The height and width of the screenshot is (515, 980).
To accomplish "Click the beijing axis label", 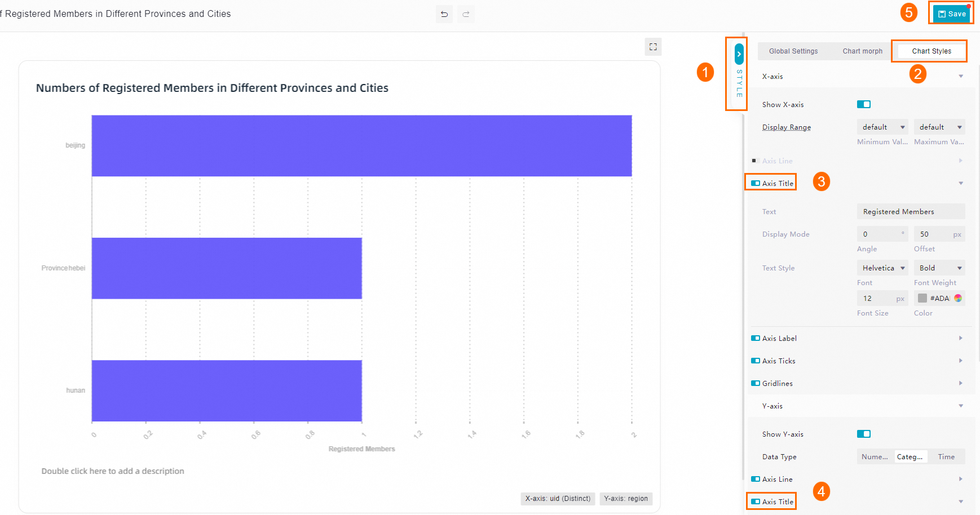I will click(x=76, y=145).
